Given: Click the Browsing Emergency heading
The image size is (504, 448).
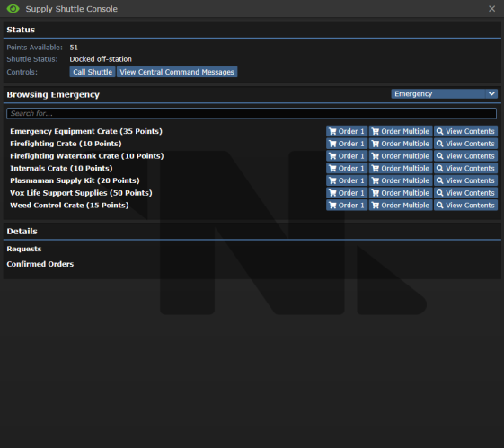Looking at the screenshot, I should [53, 95].
